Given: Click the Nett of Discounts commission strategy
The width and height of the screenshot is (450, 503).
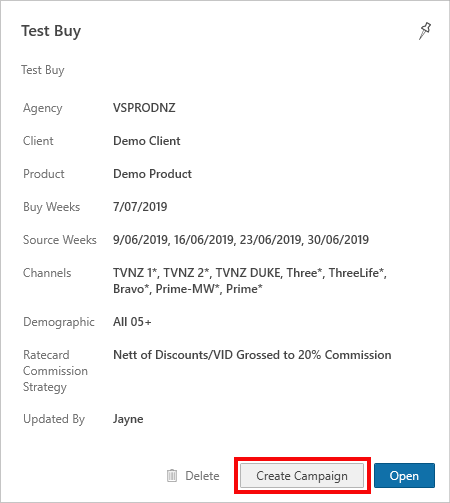Looking at the screenshot, I should tap(252, 355).
